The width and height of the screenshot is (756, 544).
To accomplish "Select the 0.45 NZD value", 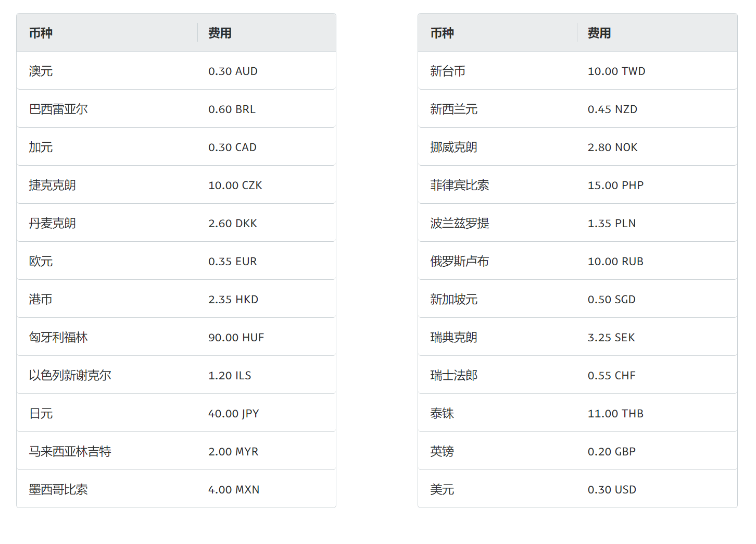I will [x=612, y=109].
